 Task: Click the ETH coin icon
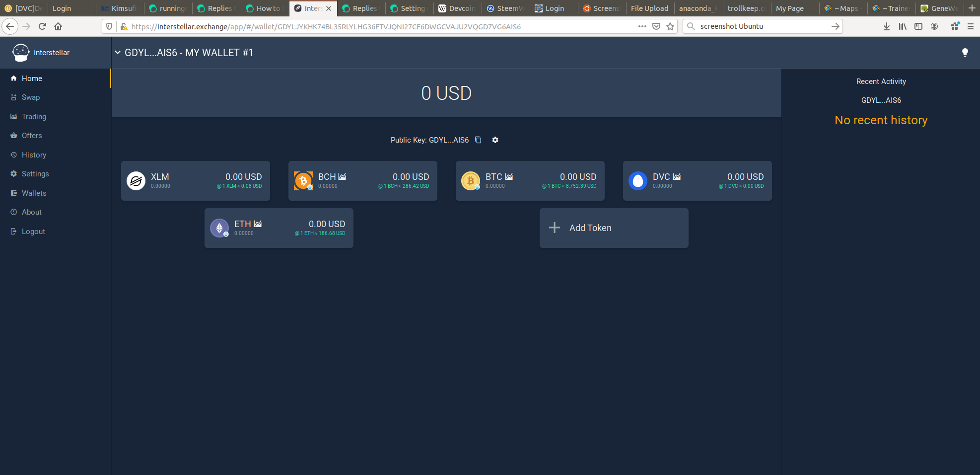click(x=219, y=228)
